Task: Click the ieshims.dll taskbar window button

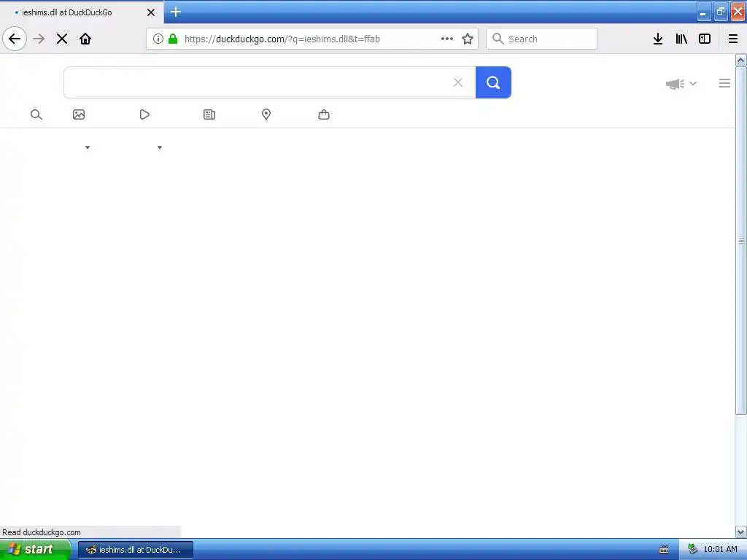Action: click(x=136, y=550)
